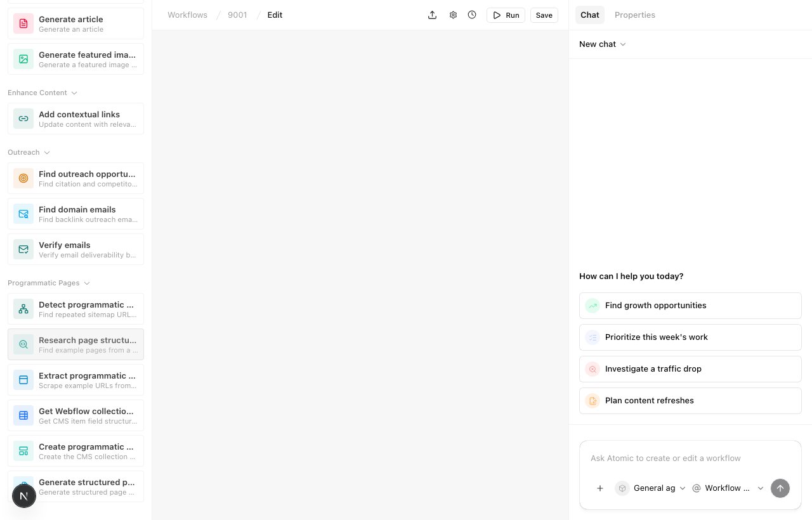Click the Find outreach opportunities target icon
Image resolution: width=812 pixels, height=520 pixels.
click(x=23, y=178)
